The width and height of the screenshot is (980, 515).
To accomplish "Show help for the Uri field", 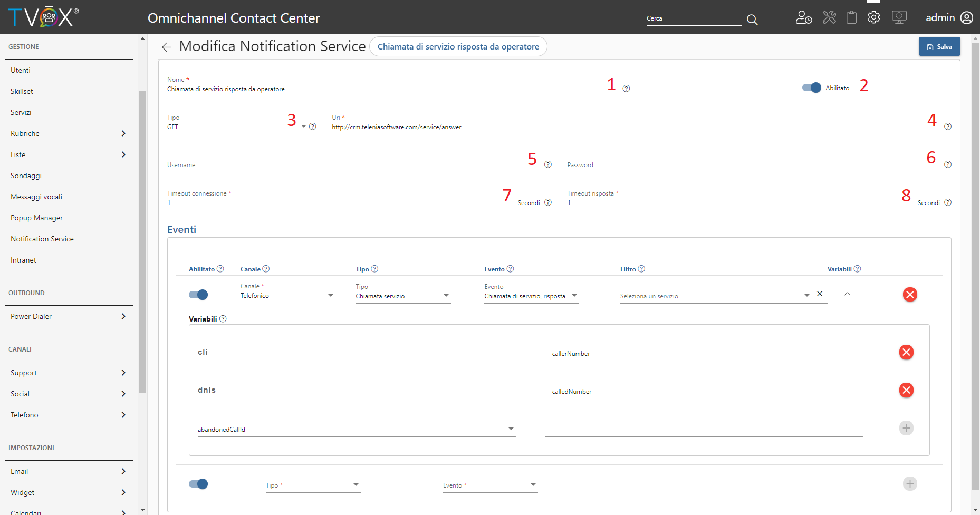I will (x=948, y=127).
